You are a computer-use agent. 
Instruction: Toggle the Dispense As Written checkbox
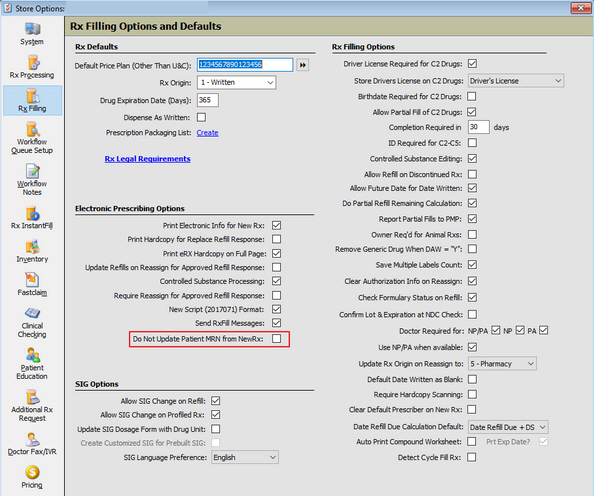[x=202, y=117]
